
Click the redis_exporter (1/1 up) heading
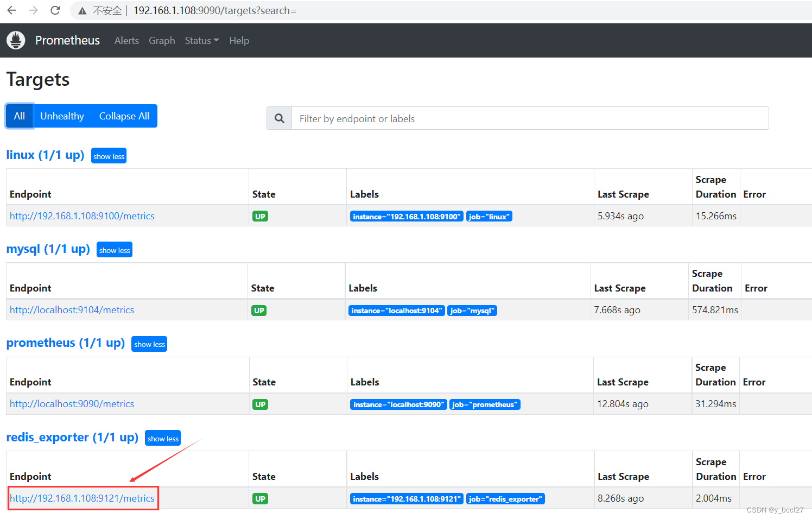tap(72, 437)
